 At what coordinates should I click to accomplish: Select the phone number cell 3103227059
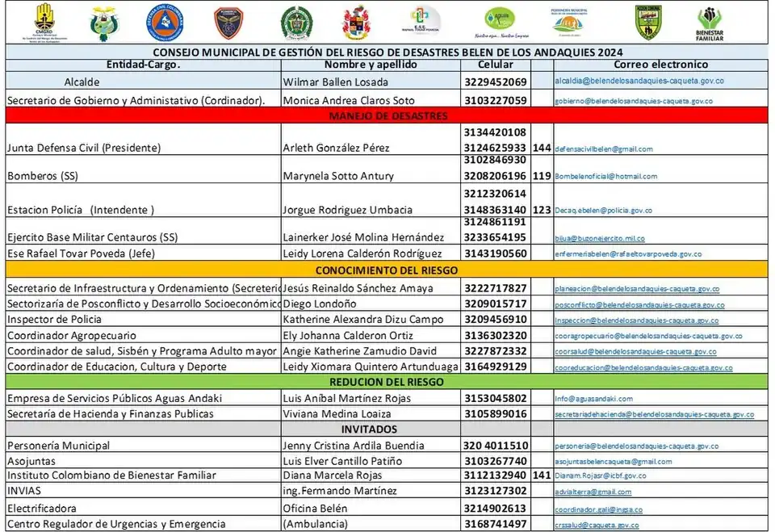[496, 100]
